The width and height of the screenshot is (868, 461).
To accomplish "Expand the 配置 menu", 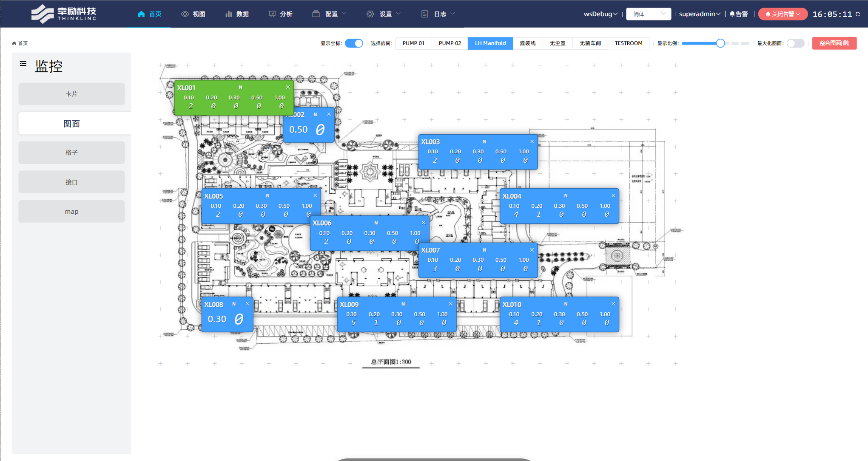I will click(331, 14).
